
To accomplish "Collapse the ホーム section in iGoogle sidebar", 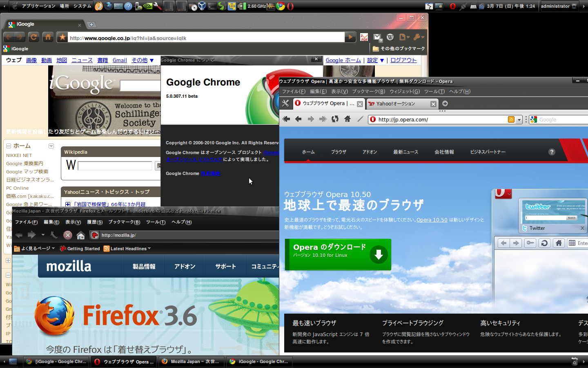I will (8, 146).
